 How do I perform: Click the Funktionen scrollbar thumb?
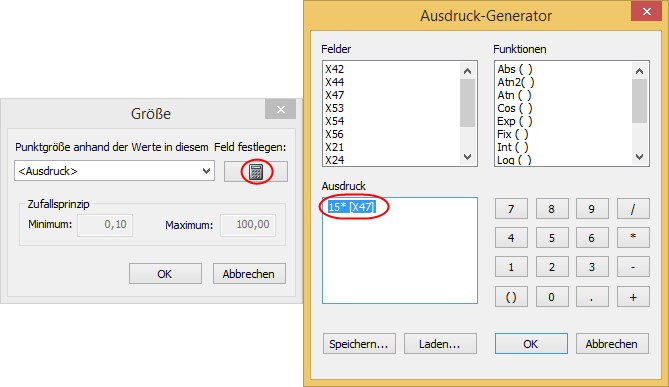[x=640, y=101]
